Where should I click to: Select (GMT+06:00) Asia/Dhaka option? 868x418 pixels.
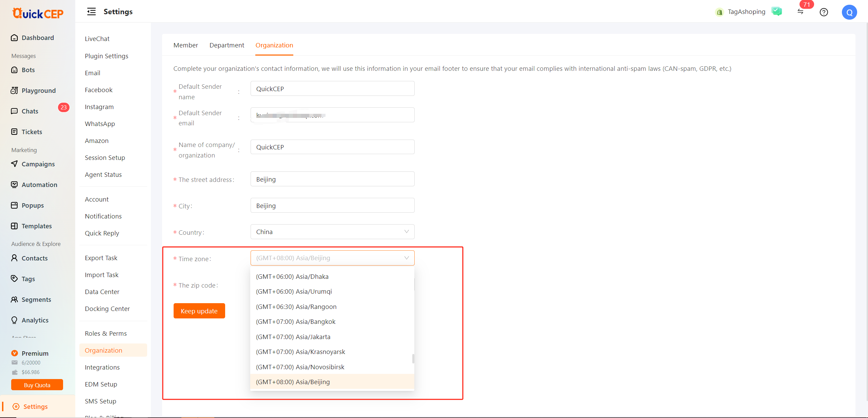click(332, 276)
